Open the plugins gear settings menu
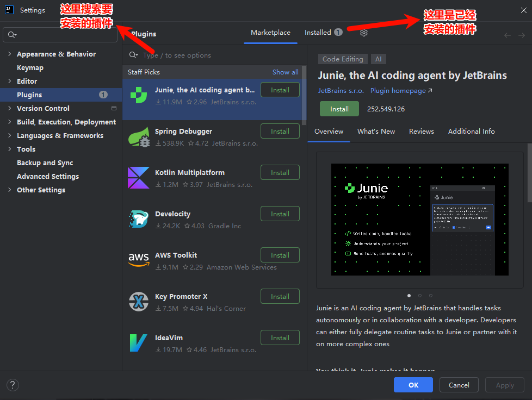 (x=364, y=33)
